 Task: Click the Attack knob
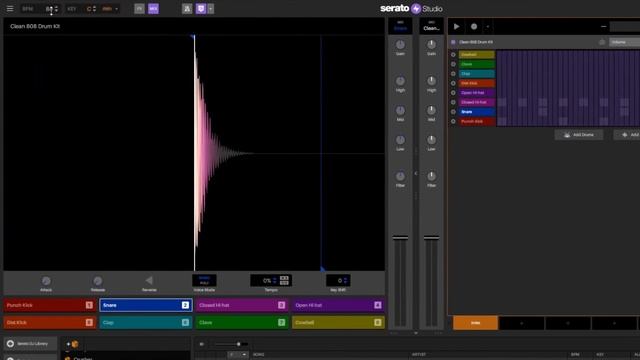46,281
